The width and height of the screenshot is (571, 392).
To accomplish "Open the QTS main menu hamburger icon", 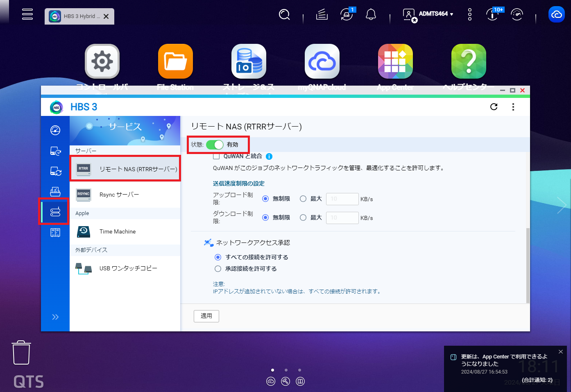I will (x=27, y=14).
